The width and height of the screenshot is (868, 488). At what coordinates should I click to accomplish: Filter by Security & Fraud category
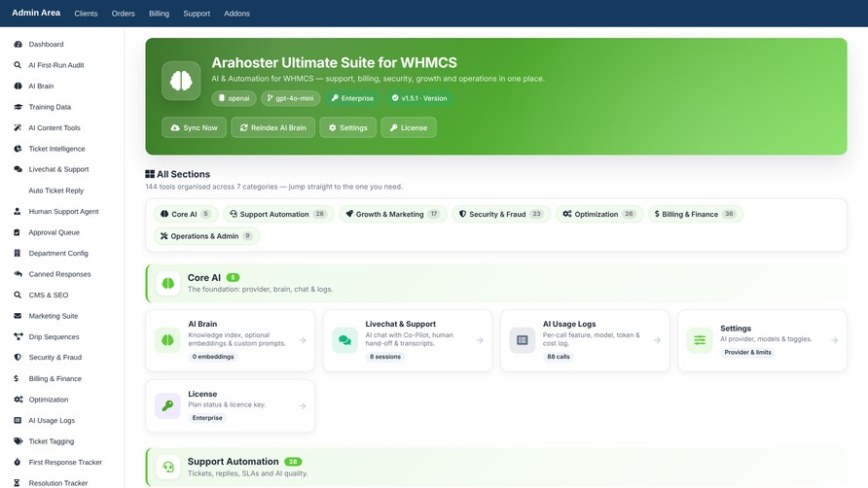[x=501, y=214]
